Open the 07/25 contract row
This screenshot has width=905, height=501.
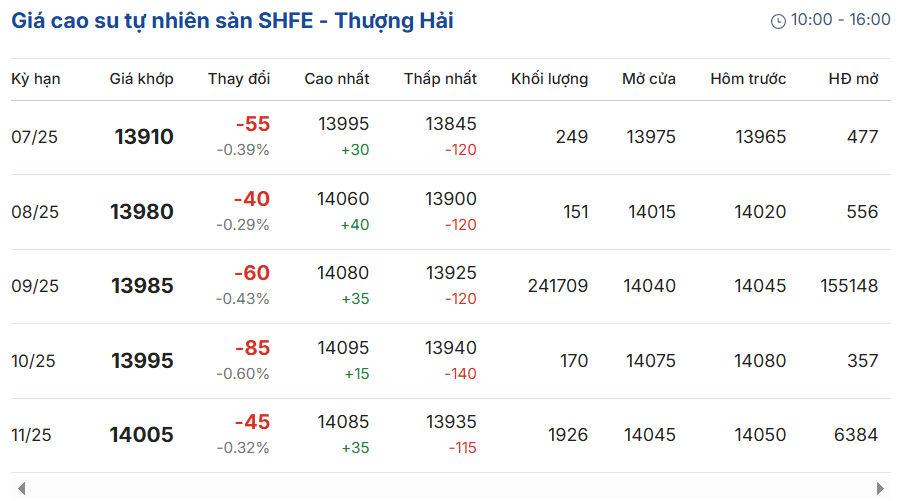click(451, 137)
